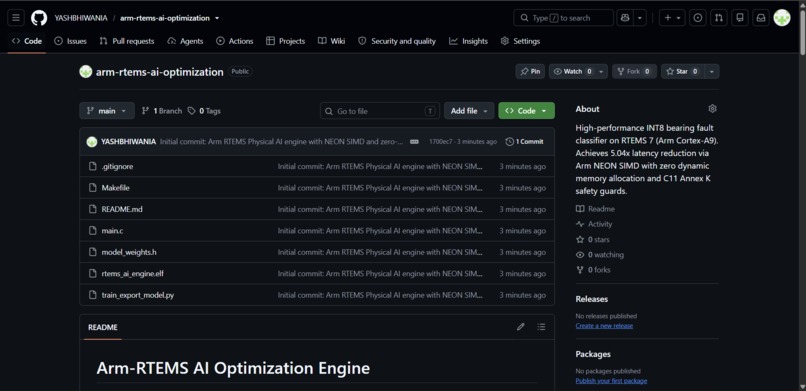View 0 watching link in About

599,255
